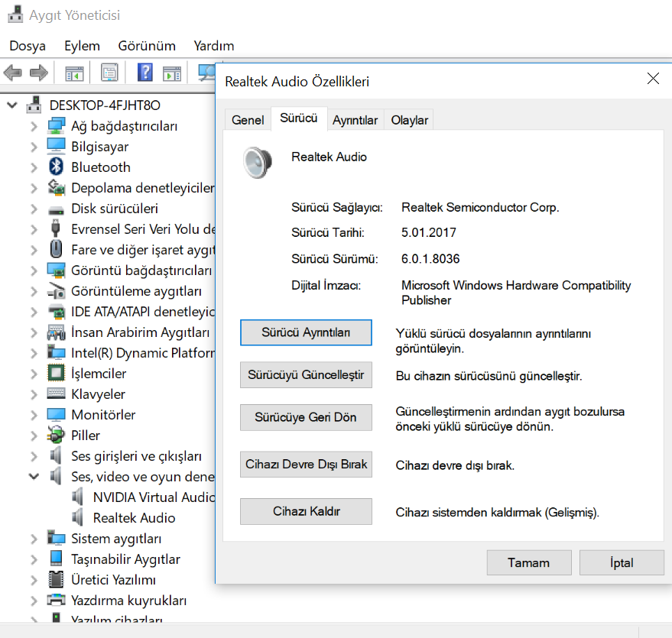Viewport: 672px width, 638px height.
Task: Collapse Ses, video ve oyun denetleyicileri
Action: (34, 476)
